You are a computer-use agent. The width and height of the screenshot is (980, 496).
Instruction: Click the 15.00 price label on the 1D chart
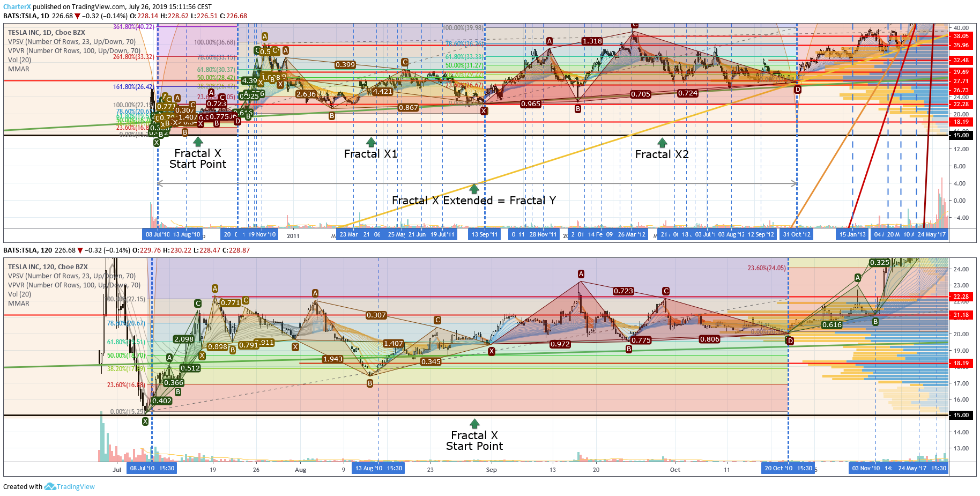pyautogui.click(x=961, y=136)
